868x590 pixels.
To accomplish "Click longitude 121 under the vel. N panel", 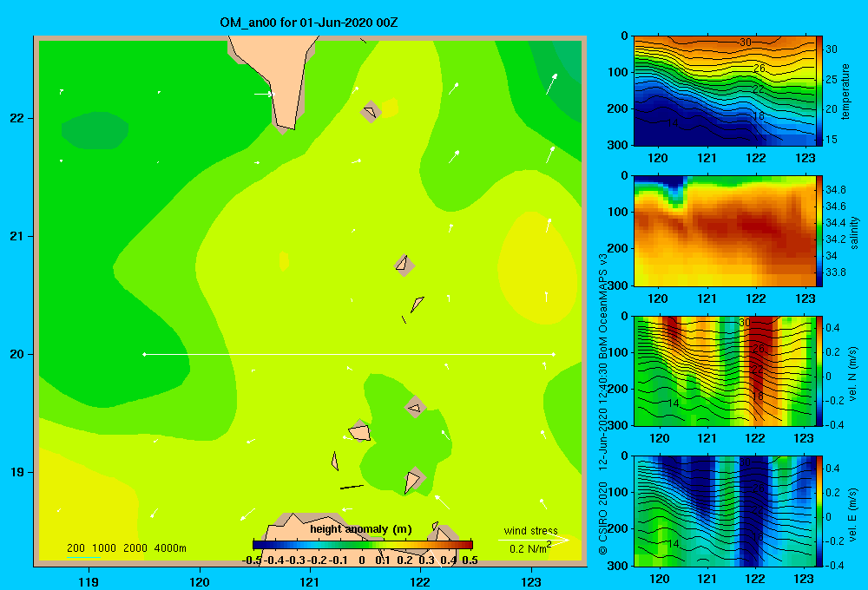I will pyautogui.click(x=707, y=439).
